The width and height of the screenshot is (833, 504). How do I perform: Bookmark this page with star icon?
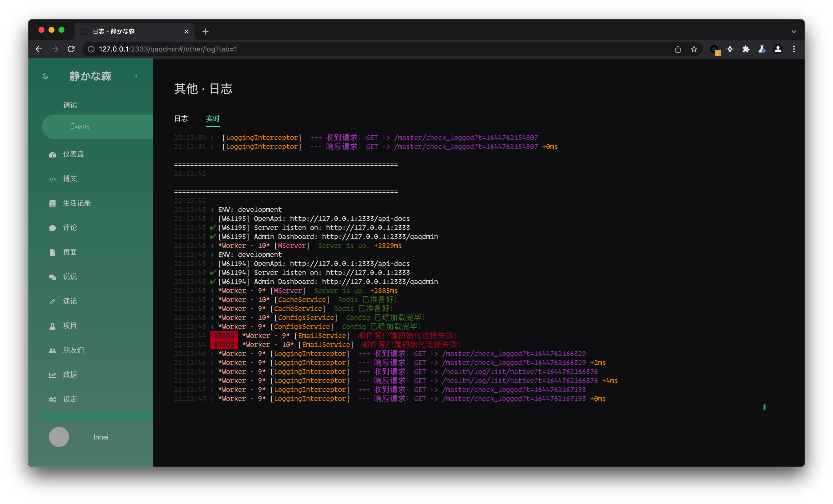694,49
